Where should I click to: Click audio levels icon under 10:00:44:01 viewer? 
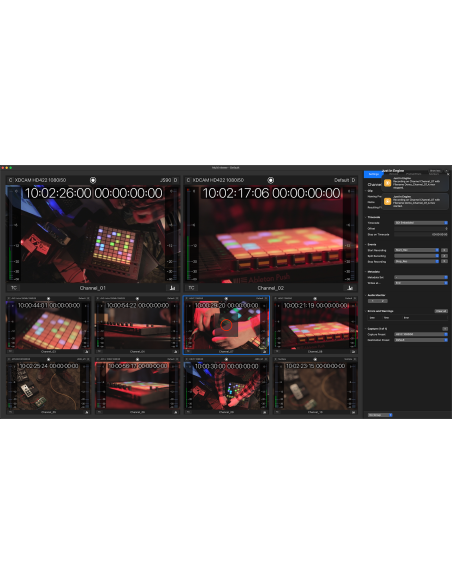click(x=87, y=352)
